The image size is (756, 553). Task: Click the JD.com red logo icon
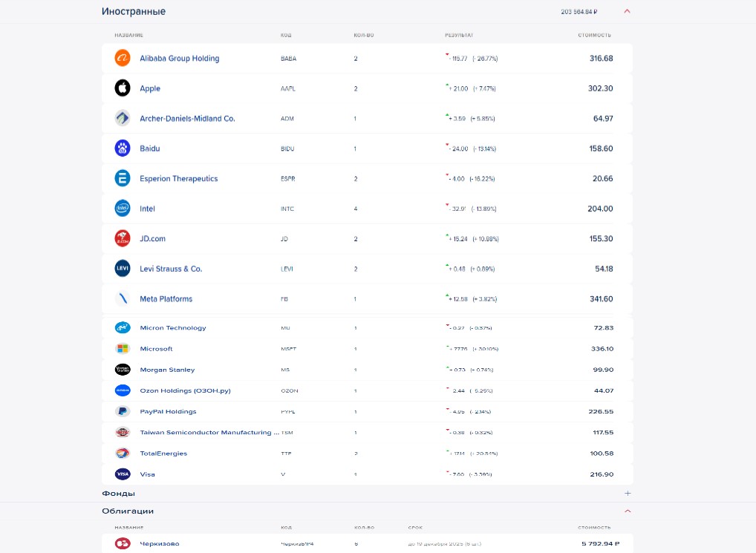[x=123, y=238]
